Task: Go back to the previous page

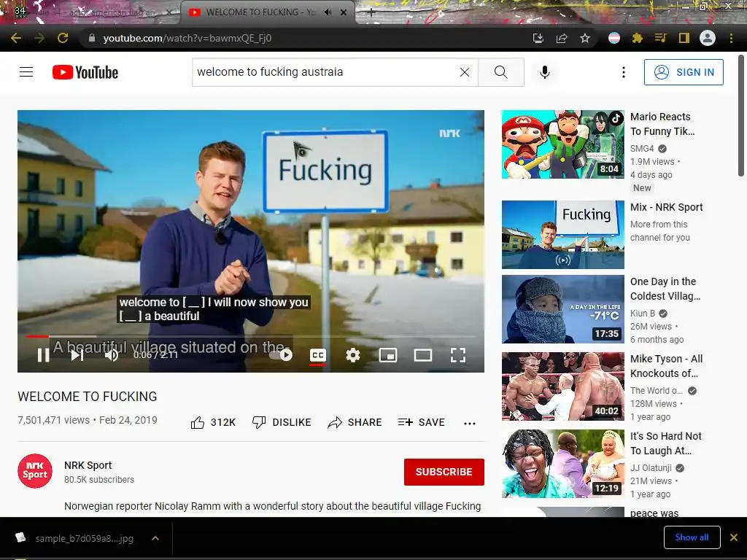Action: click(16, 38)
